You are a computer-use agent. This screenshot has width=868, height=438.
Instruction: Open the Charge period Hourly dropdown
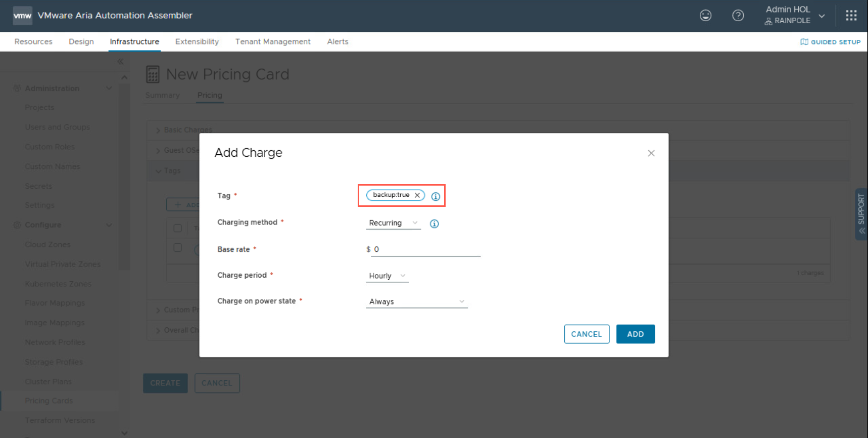pos(387,276)
